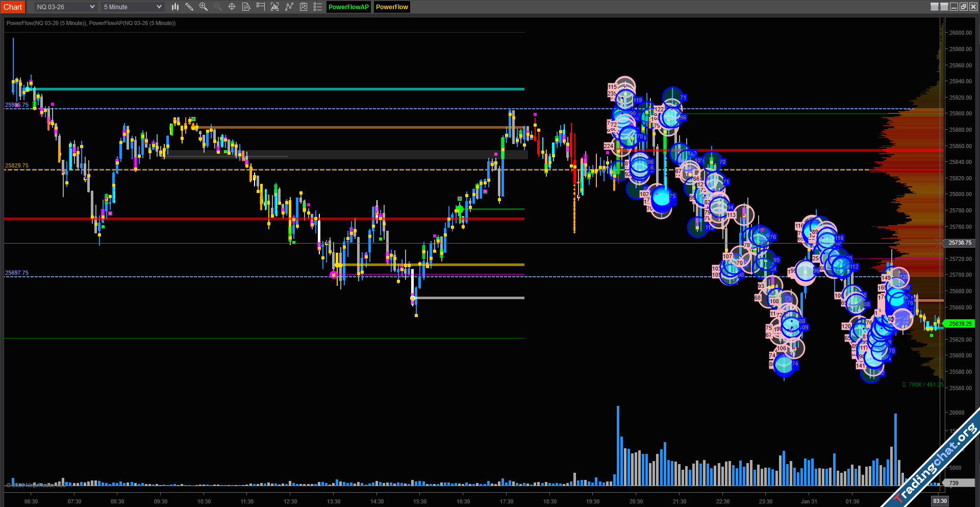980x507 pixels.
Task: Open the chart bar style selector icon
Action: click(x=175, y=7)
